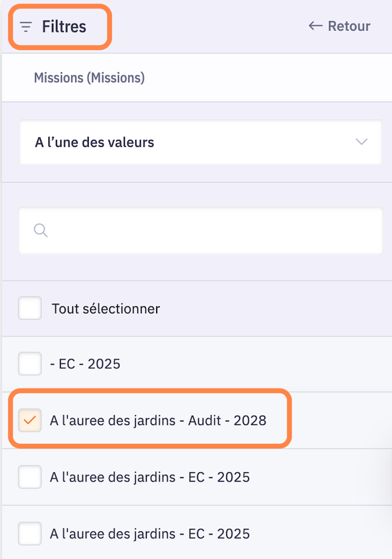Click the "A l'une des valeurs" text
The height and width of the screenshot is (559, 392).
tap(95, 142)
